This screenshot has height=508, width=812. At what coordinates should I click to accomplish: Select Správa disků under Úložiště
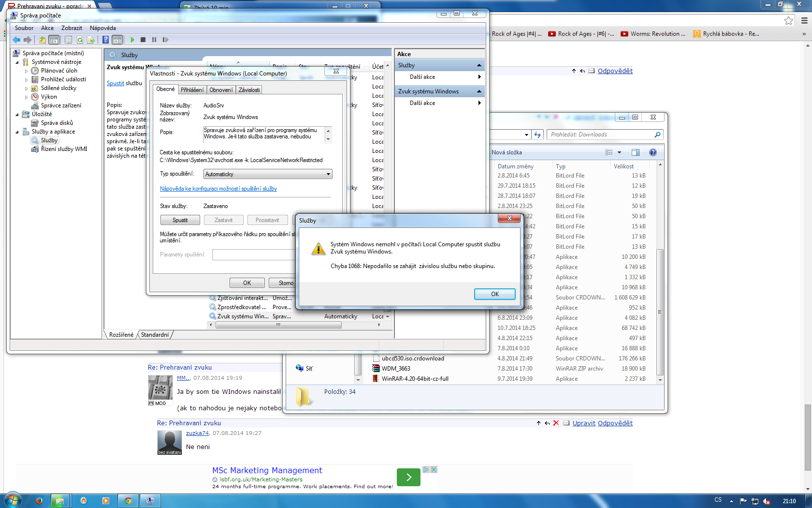57,123
